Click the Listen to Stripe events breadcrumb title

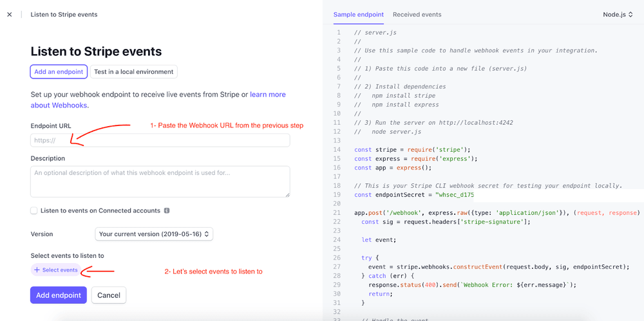tap(64, 14)
